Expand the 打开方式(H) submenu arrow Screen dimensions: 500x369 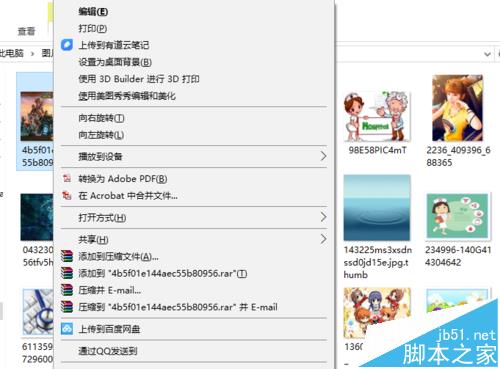click(323, 217)
